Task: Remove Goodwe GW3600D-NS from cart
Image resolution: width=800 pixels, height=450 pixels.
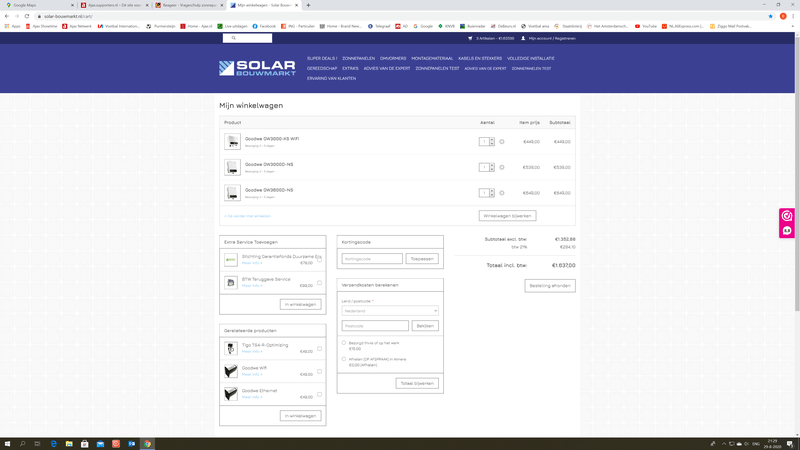Action: pos(502,193)
